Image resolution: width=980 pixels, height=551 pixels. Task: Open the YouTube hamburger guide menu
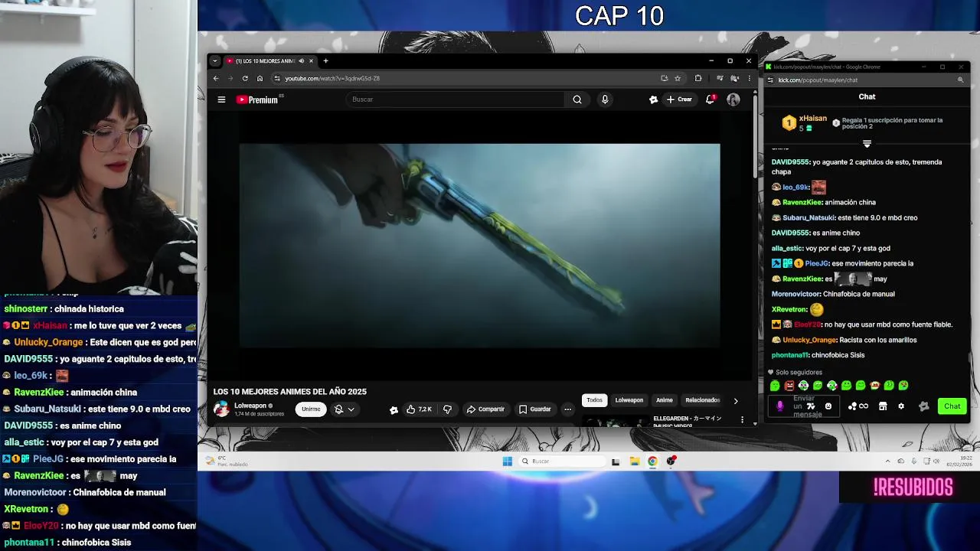coord(221,99)
